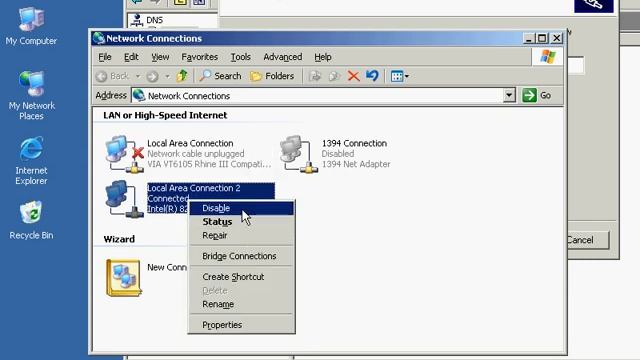
Task: Choose Repair from context menu
Action: pos(241,236)
